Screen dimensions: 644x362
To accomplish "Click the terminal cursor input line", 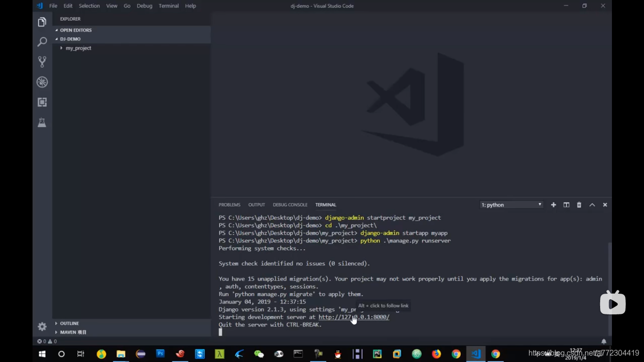I will click(220, 332).
